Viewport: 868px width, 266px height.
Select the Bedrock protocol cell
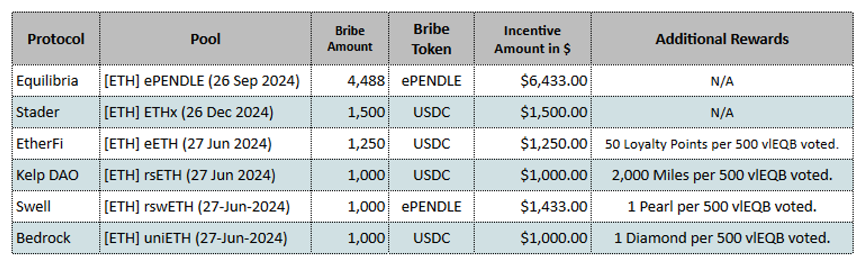tap(44, 237)
